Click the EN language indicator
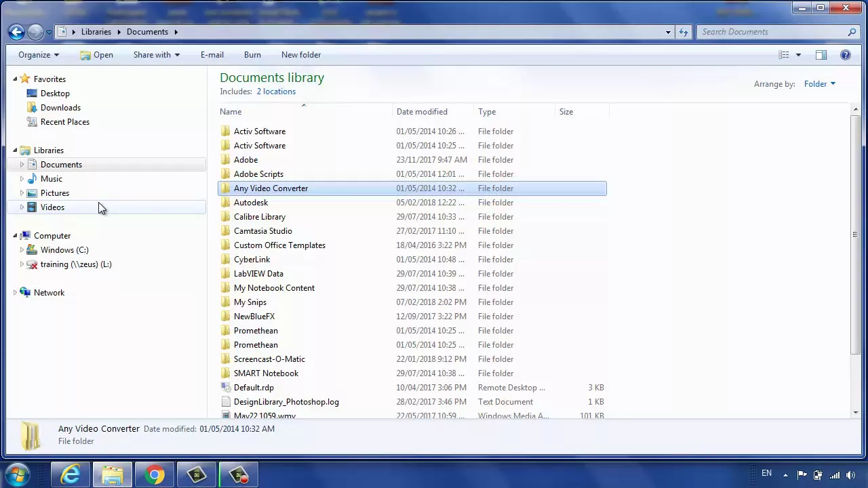This screenshot has height=488, width=868. 766,474
